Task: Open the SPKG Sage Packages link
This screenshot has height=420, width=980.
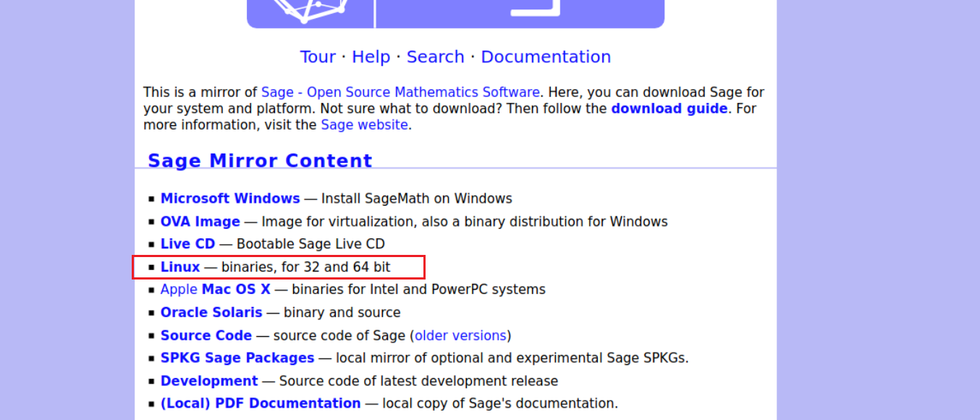Action: (237, 358)
